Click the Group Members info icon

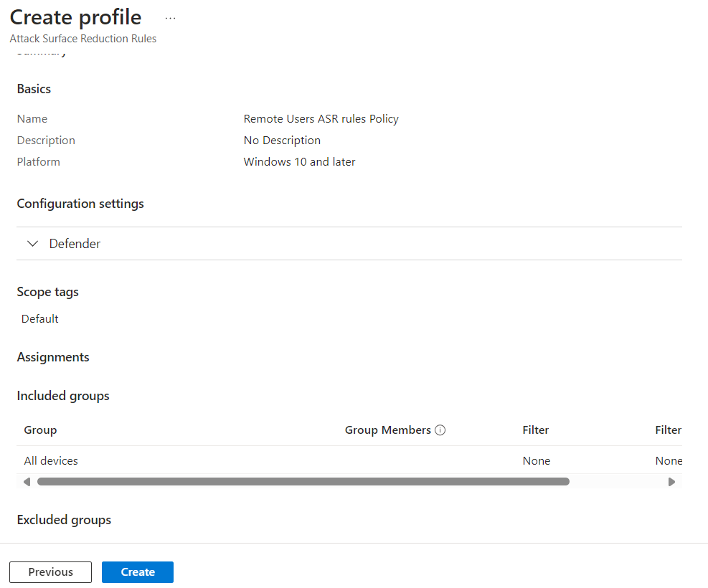pyautogui.click(x=440, y=430)
